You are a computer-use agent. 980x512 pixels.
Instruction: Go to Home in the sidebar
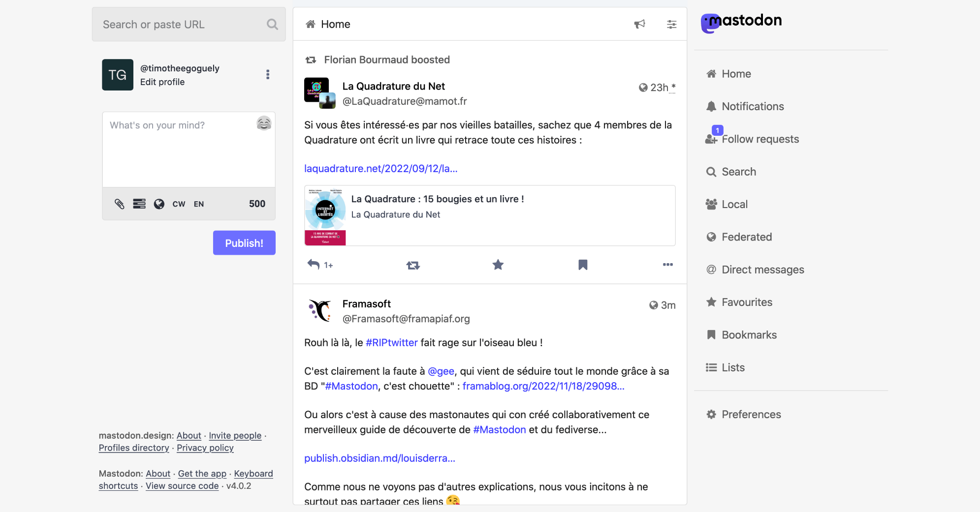(x=728, y=74)
